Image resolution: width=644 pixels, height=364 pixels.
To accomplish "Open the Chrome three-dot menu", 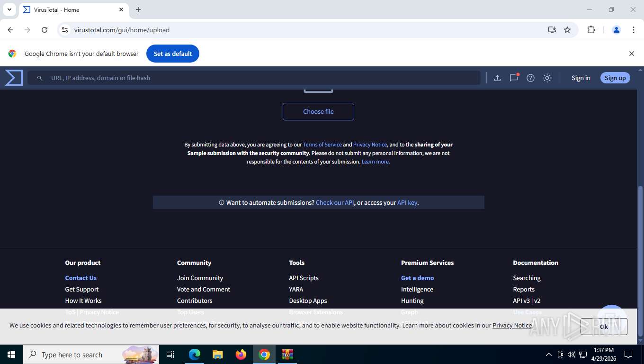I will [634, 30].
